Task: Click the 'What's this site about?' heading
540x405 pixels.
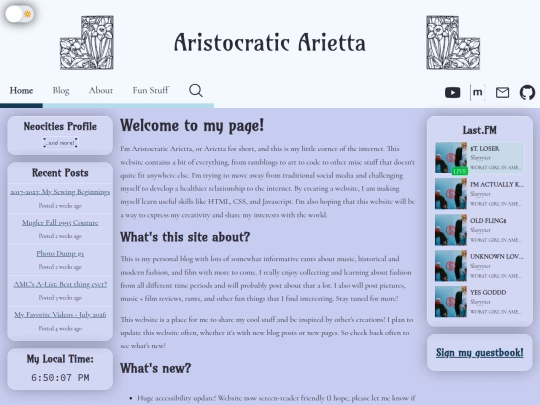Action: point(185,237)
